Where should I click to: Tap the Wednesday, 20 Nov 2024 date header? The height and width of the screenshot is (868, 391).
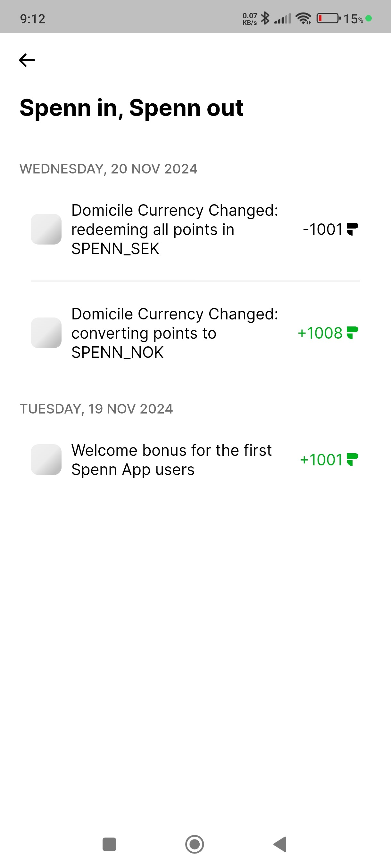click(108, 169)
